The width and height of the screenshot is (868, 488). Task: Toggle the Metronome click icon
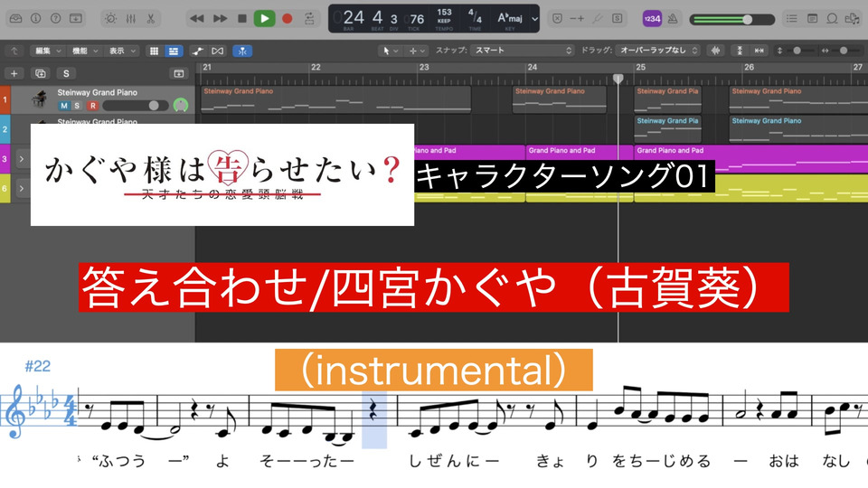673,18
